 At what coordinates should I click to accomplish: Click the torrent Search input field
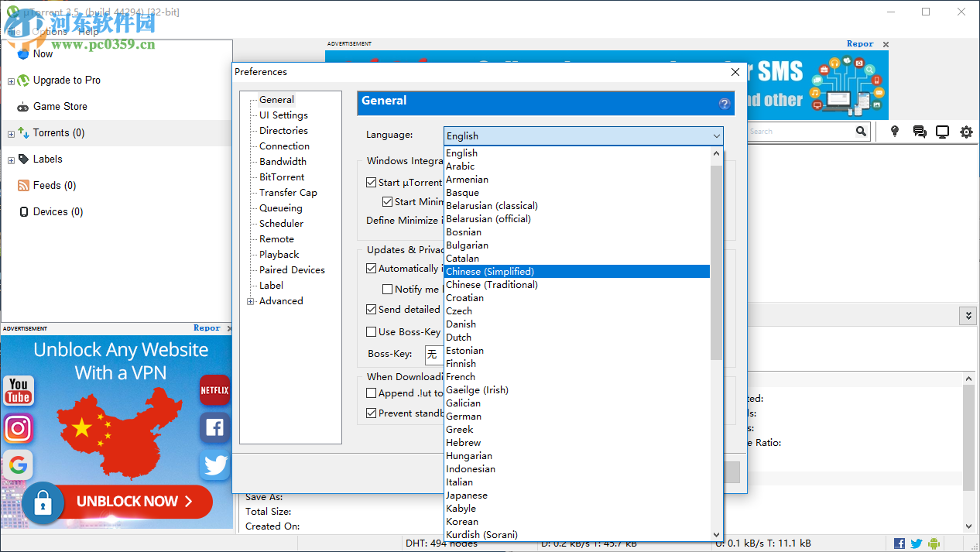tap(800, 132)
